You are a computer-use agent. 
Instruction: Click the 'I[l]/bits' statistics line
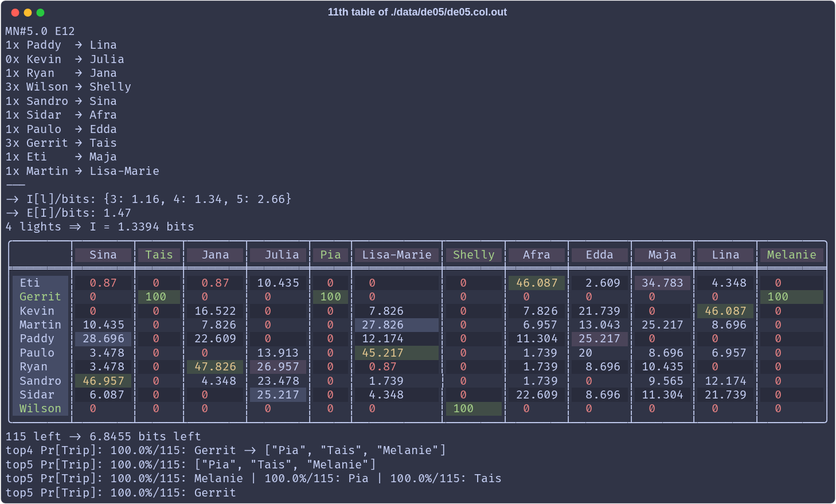[149, 199]
